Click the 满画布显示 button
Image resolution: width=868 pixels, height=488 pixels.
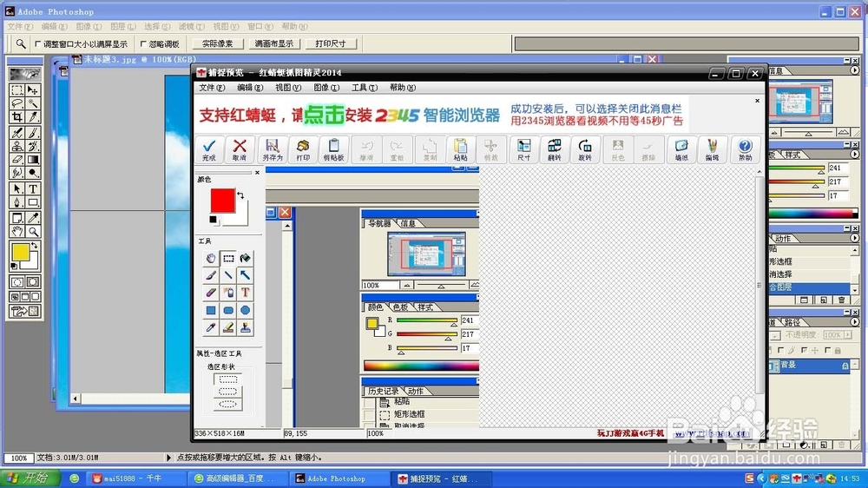(274, 43)
